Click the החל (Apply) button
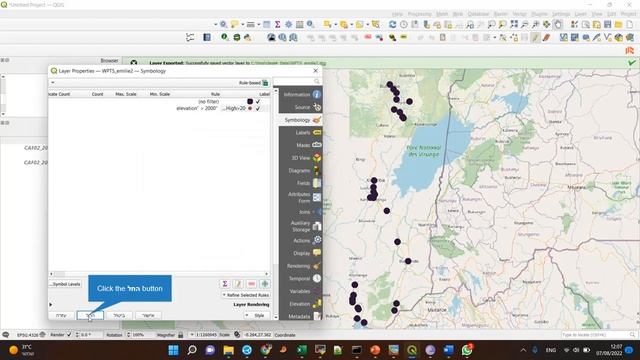640x360 pixels. point(90,315)
